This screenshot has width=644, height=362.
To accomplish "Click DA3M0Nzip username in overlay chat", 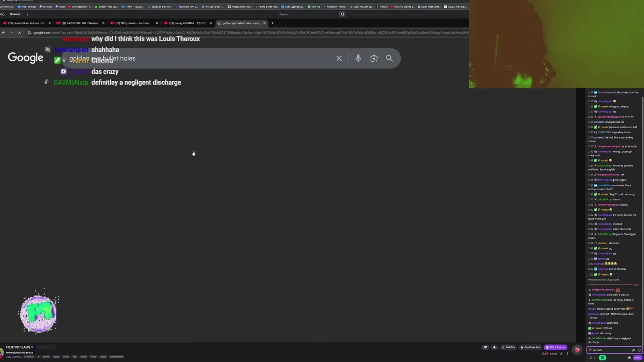I will pos(71,82).
